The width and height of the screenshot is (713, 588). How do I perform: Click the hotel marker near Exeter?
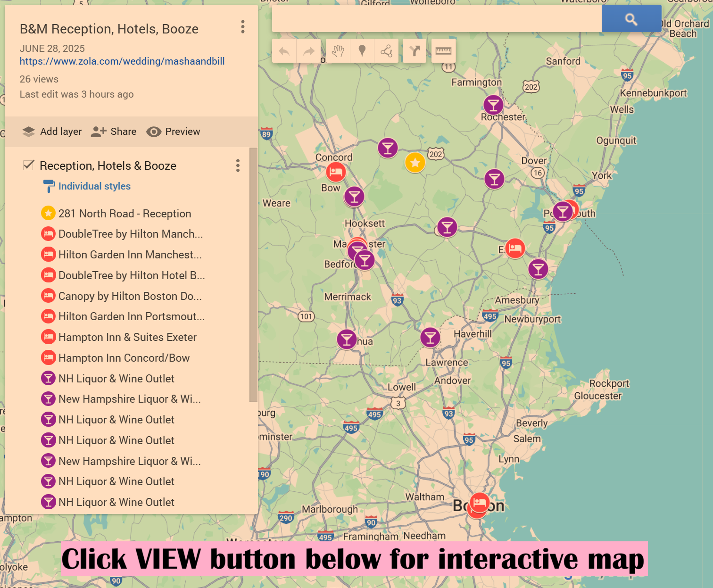(515, 248)
